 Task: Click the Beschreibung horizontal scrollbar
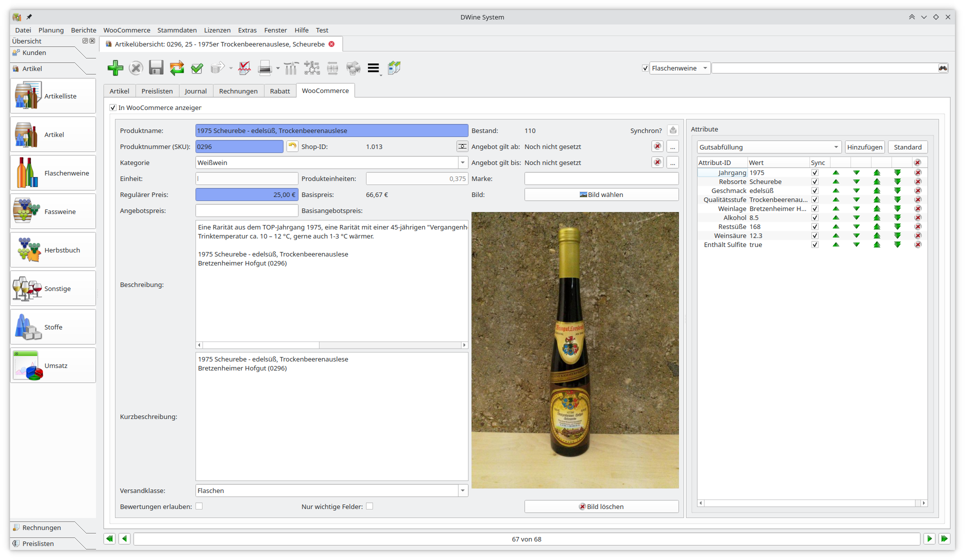pyautogui.click(x=331, y=345)
